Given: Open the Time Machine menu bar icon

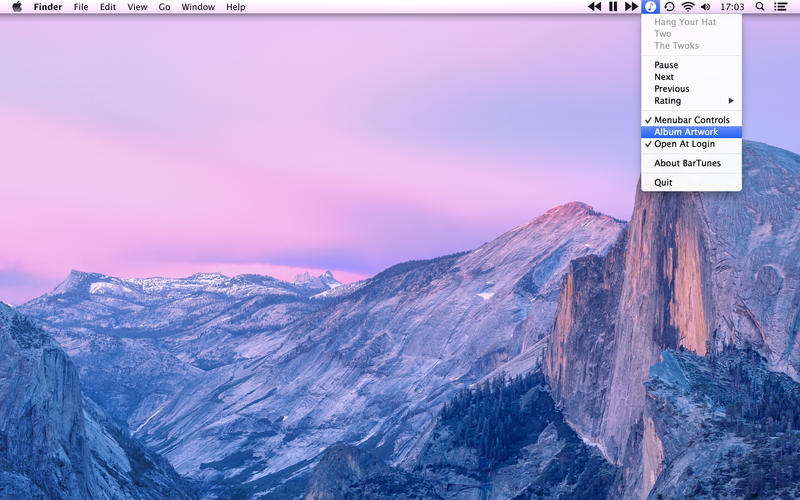Looking at the screenshot, I should (x=669, y=7).
